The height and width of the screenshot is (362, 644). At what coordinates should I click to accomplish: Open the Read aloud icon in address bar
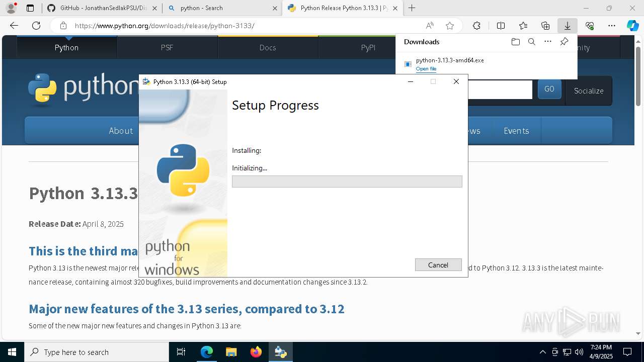(430, 26)
